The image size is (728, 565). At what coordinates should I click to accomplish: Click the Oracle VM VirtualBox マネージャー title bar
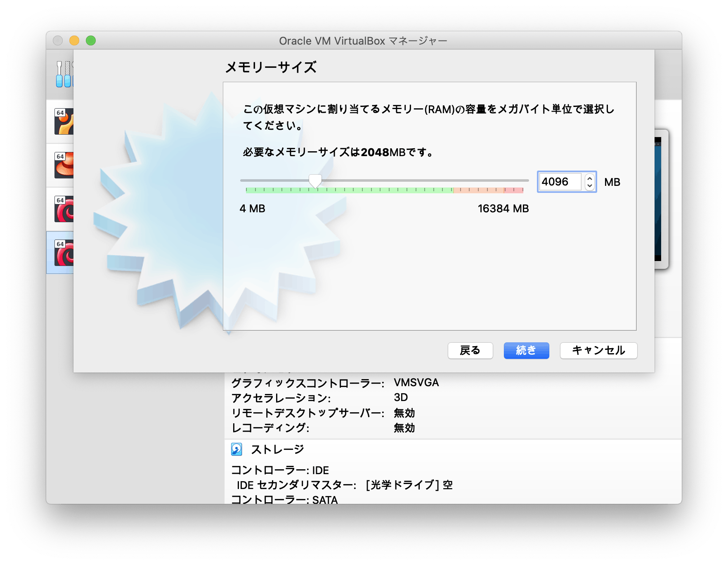point(363,40)
